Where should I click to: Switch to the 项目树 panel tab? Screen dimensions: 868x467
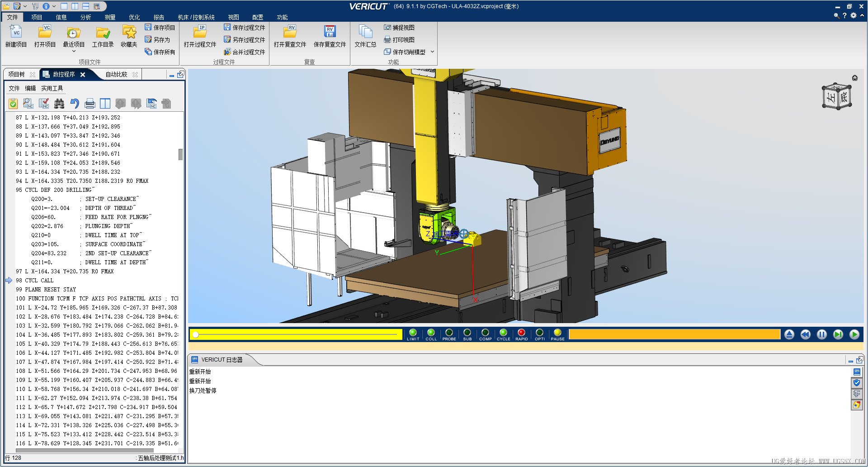point(16,74)
